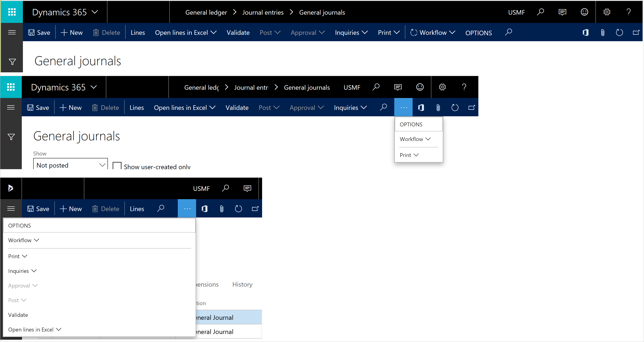This screenshot has height=342, width=644.
Task: Choose Print in middle overflow menu
Action: 409,155
